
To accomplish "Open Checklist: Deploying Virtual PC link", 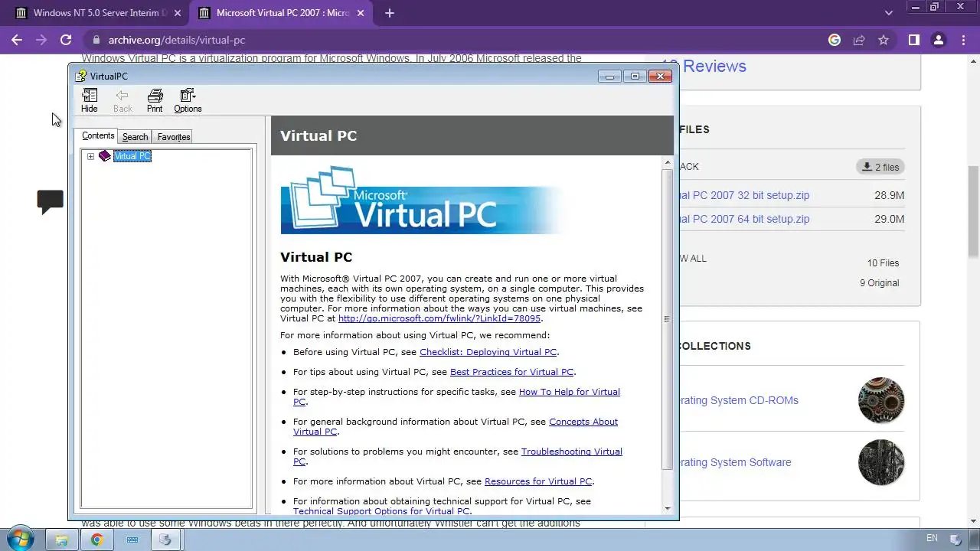I will pos(488,352).
